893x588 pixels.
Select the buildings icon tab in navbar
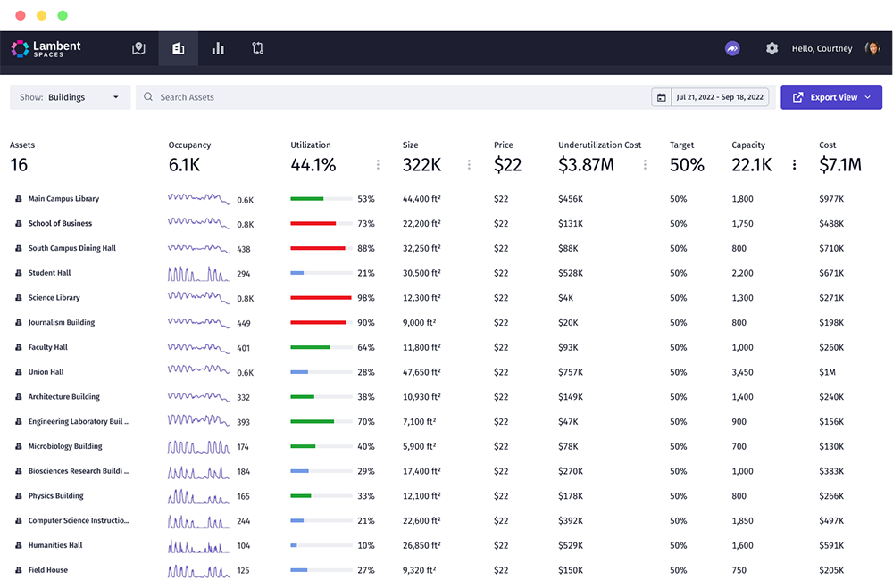coord(179,48)
